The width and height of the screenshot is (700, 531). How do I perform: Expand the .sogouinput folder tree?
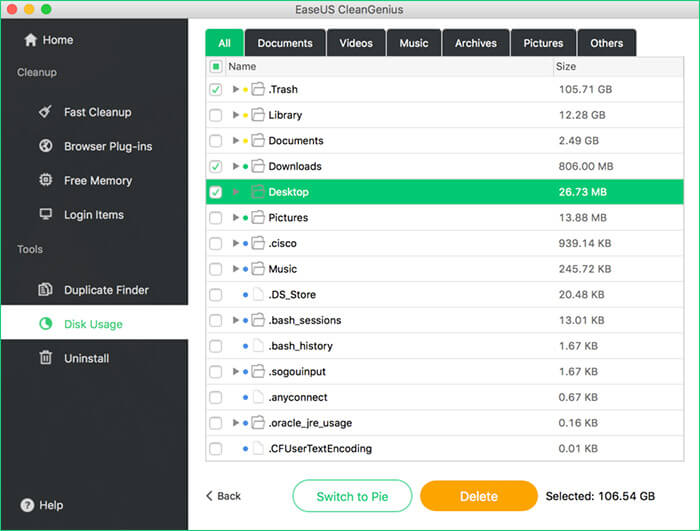click(x=236, y=372)
